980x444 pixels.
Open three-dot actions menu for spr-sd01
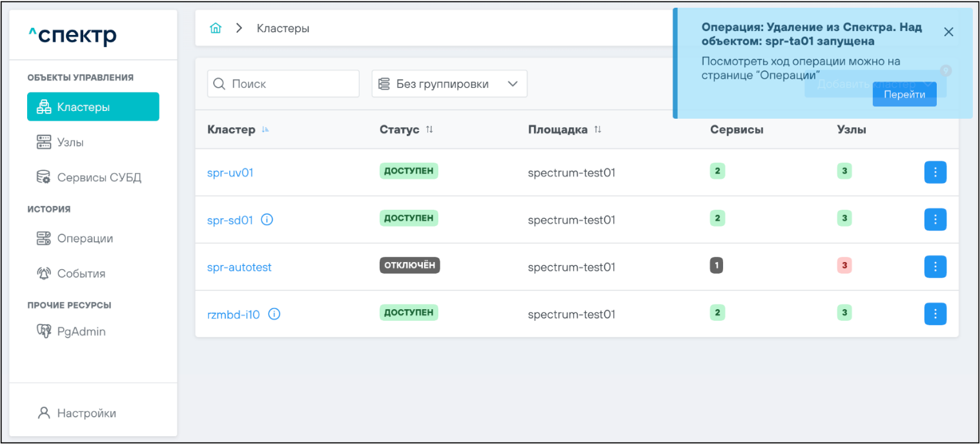(x=935, y=219)
